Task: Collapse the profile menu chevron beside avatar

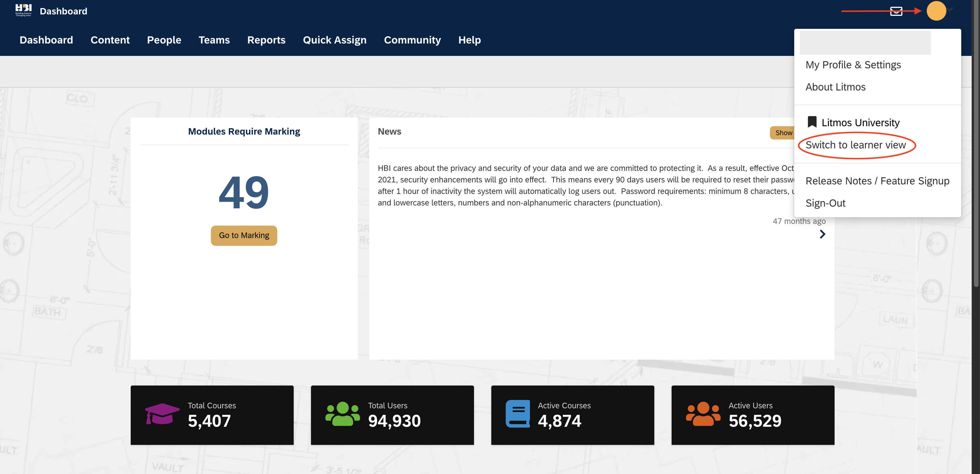Action: pos(950,10)
